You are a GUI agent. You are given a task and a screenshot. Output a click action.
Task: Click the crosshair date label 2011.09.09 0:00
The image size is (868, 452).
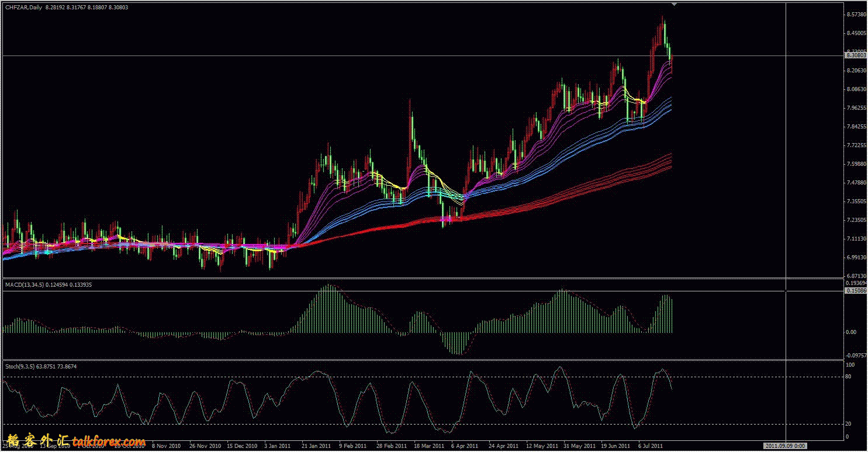point(786,446)
